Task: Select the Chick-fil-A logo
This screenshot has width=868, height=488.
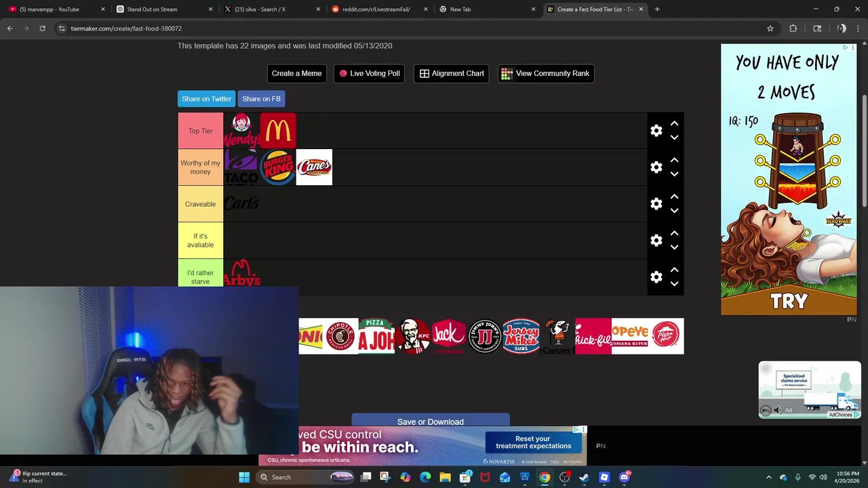Action: [x=593, y=336]
